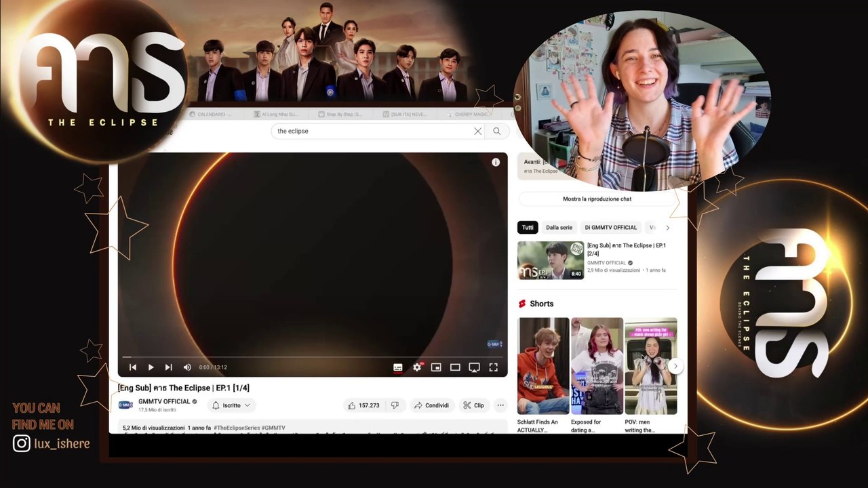Screen dimensions: 868x488
Task: Switch to miniplayer mode
Action: point(436,367)
